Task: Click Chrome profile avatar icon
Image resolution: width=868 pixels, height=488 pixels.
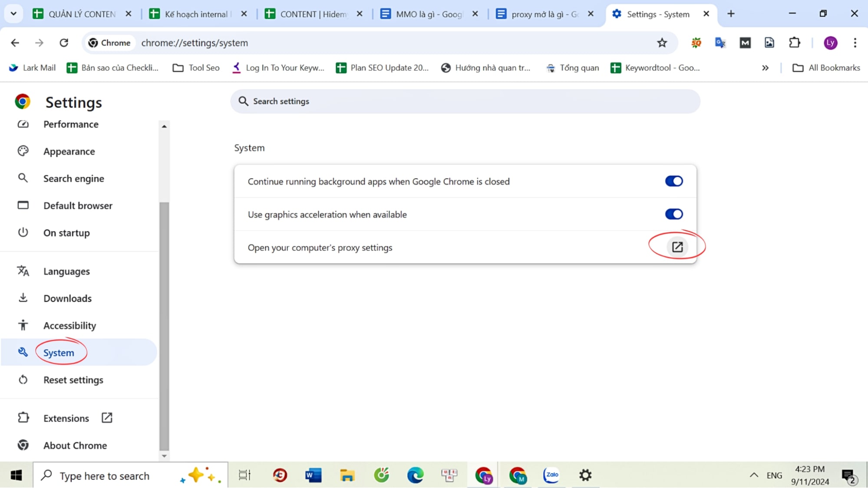Action: 831,43
